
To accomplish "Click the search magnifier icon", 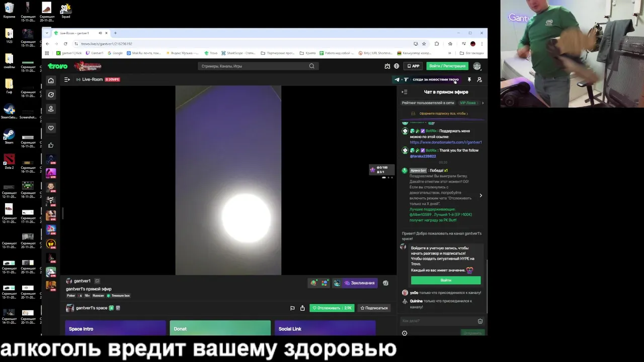I will coord(311,66).
